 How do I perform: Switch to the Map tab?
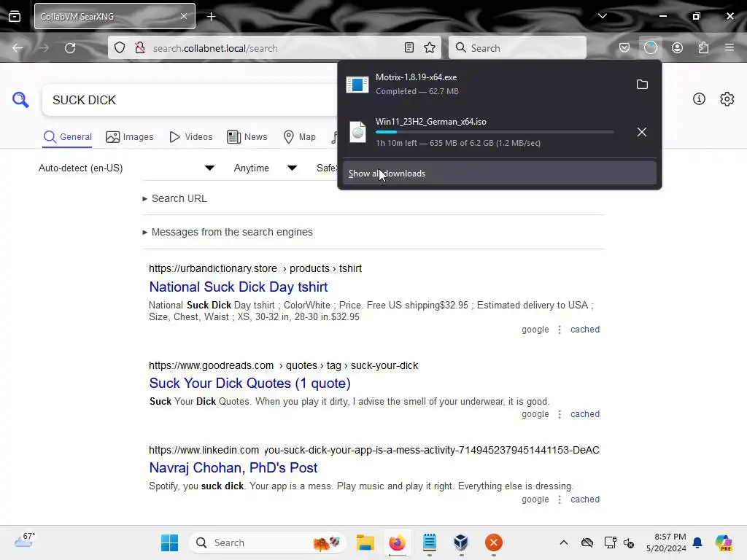point(300,137)
